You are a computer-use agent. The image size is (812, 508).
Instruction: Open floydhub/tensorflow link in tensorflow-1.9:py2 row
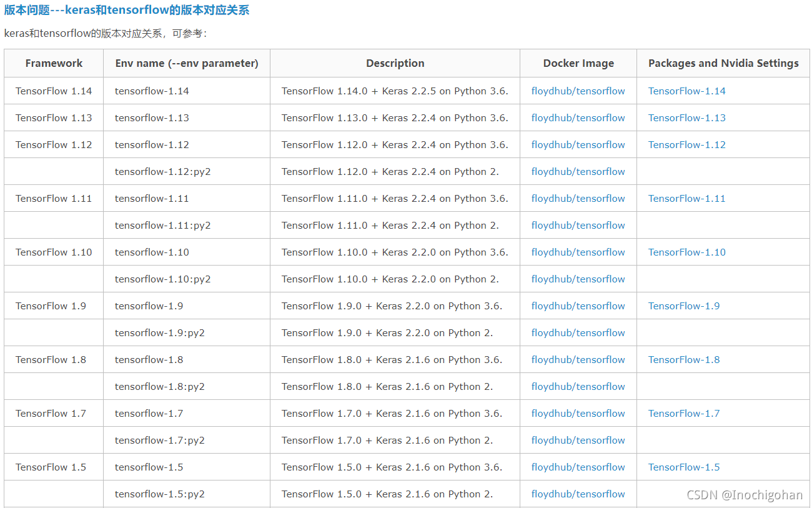tap(578, 332)
